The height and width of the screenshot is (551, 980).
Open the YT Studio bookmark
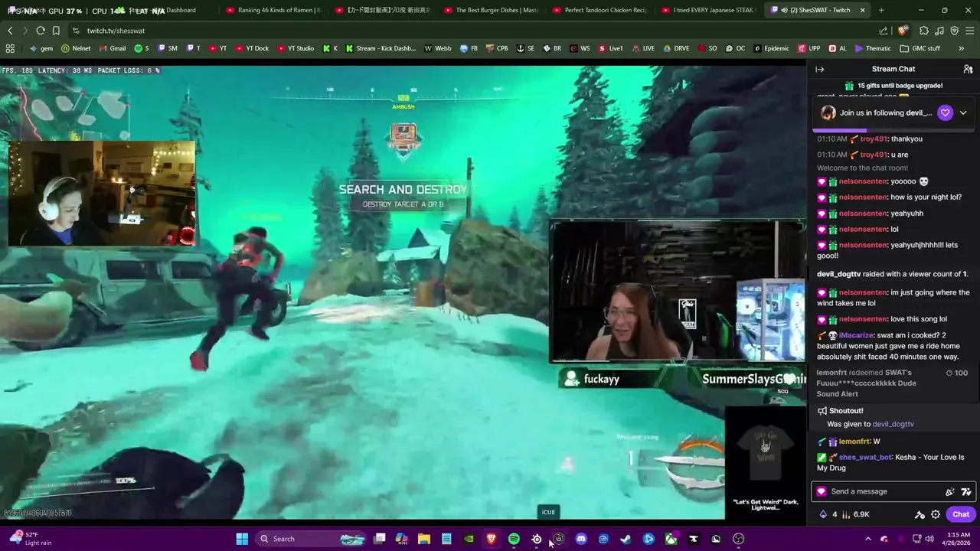tap(295, 48)
